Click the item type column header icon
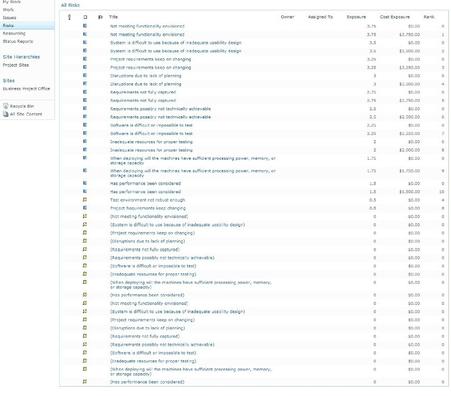This screenshot has height=396, width=451. [x=85, y=17]
